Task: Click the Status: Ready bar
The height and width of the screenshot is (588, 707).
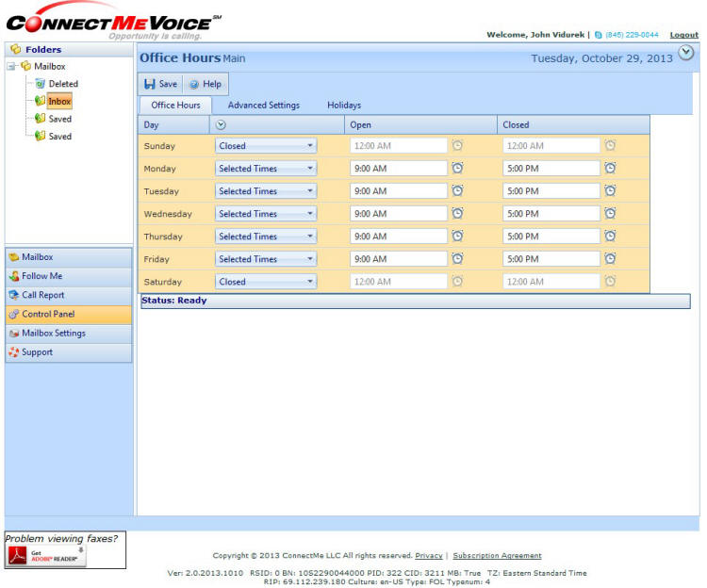Action: (x=416, y=301)
